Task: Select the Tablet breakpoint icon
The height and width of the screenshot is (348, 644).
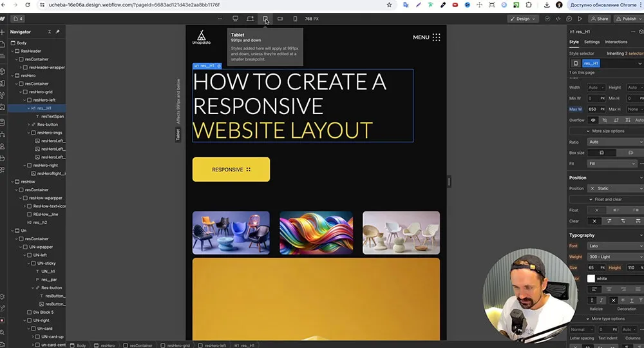Action: pos(265,19)
